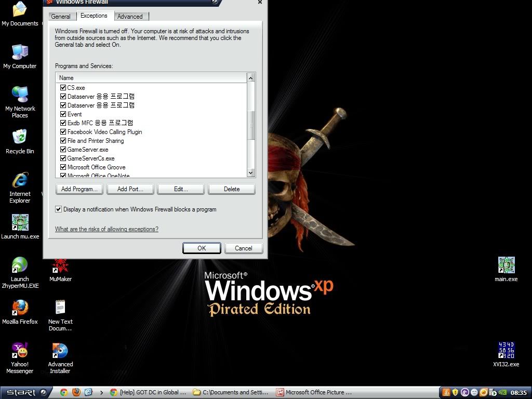Toggle Display a notification checkbox
The width and height of the screenshot is (532, 399).
coord(59,209)
